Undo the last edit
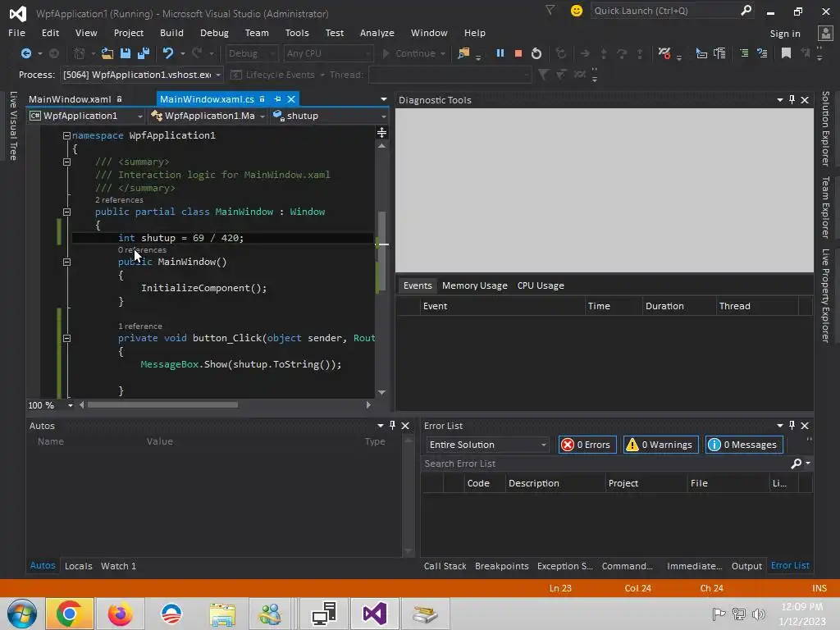 (x=167, y=53)
